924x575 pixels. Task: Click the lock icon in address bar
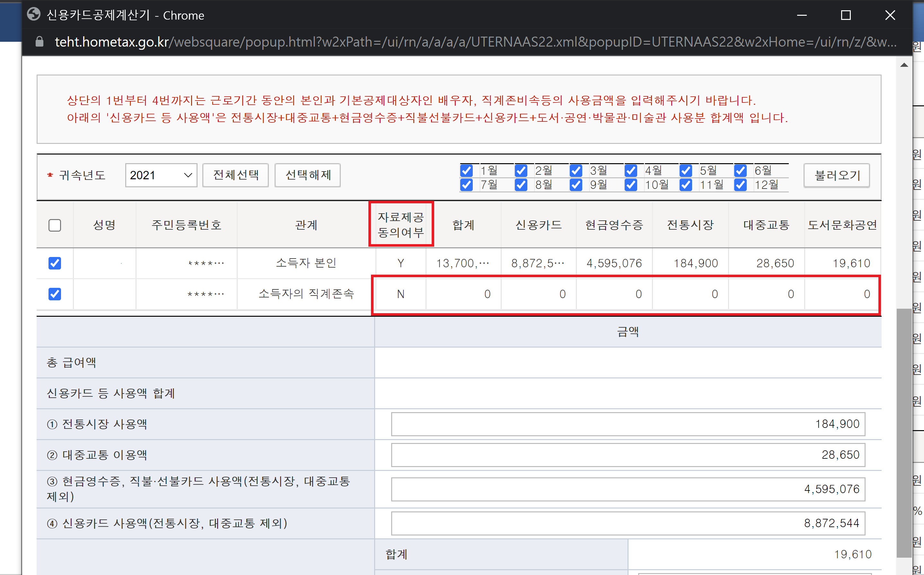(40, 42)
